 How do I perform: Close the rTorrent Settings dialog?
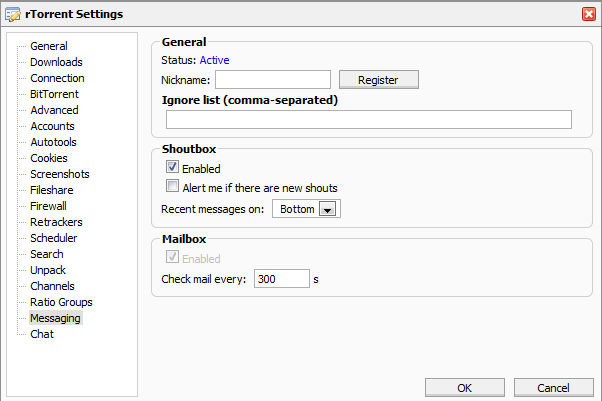click(x=588, y=13)
